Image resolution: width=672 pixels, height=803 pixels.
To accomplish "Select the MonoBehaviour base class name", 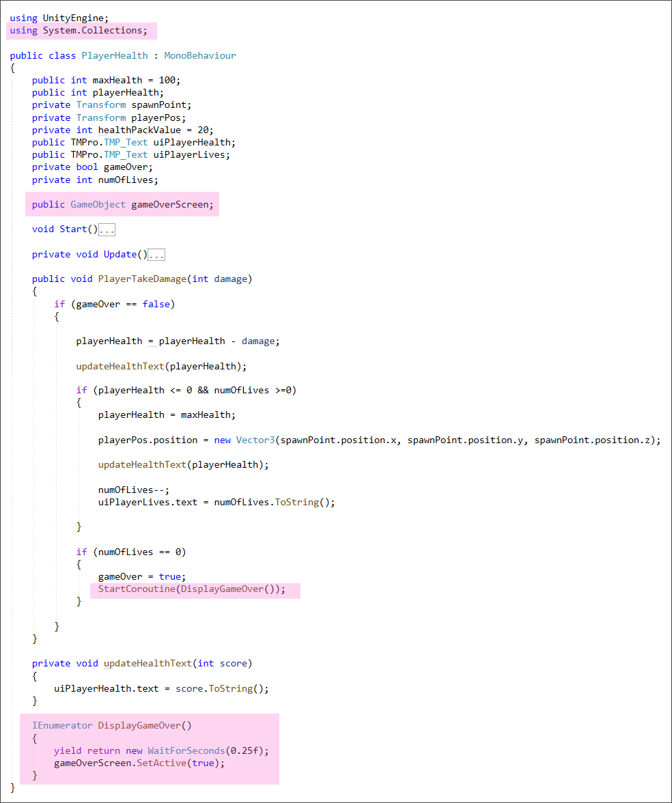I will pos(199,55).
